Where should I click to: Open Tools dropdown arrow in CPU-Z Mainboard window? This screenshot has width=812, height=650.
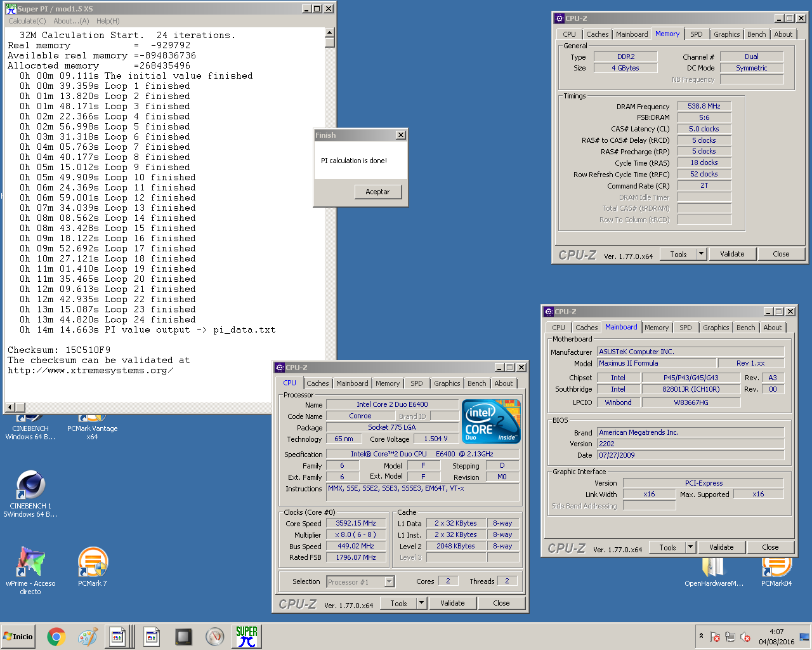tap(690, 547)
